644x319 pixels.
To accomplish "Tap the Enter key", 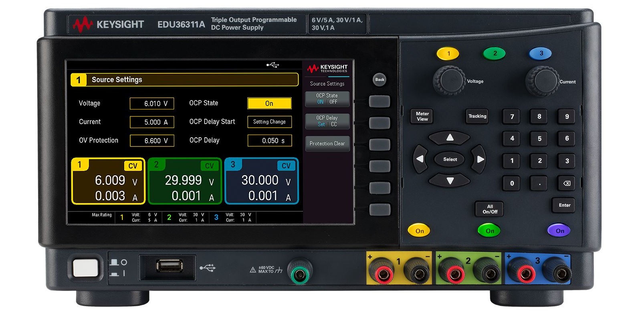I will click(x=564, y=205).
